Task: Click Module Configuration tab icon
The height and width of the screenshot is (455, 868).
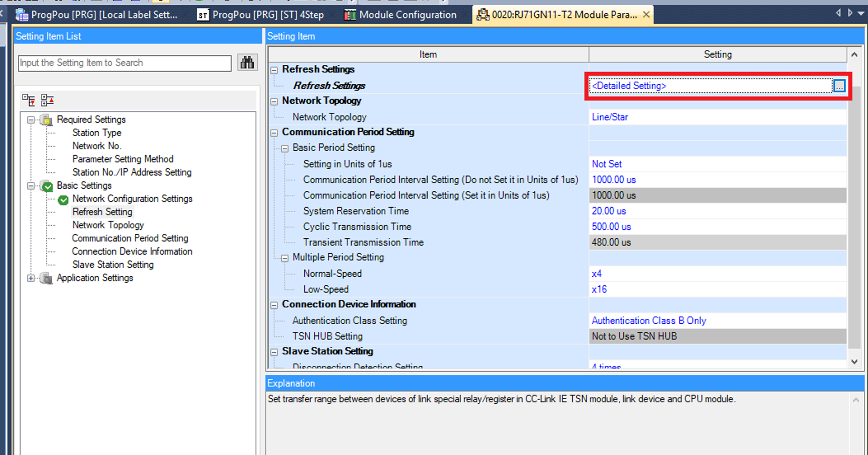Action: coord(350,15)
